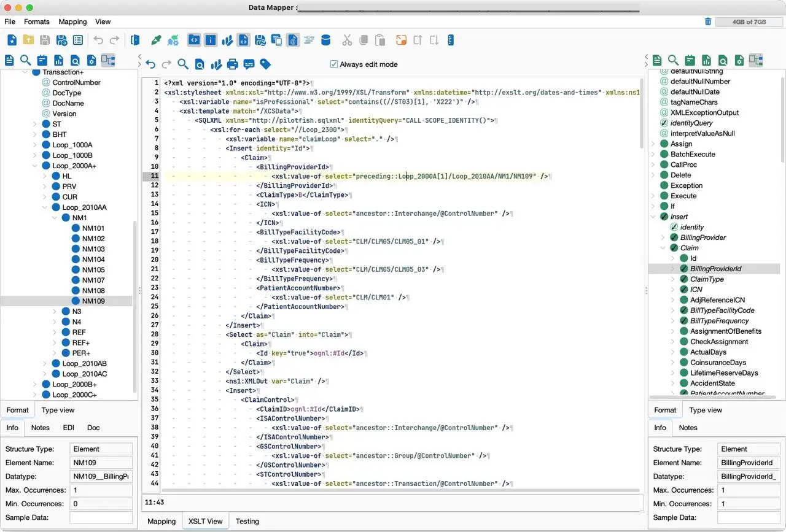Expand the BHT source node

click(35, 134)
